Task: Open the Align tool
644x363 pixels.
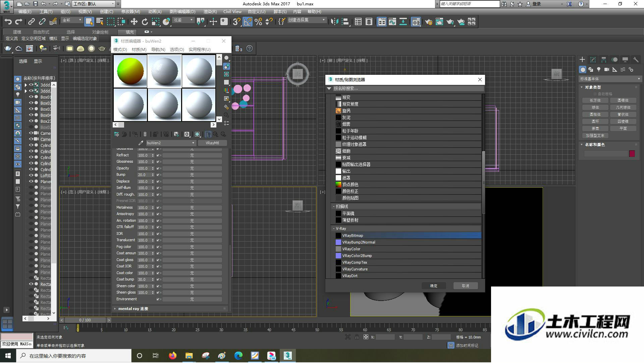Action: 345,22
